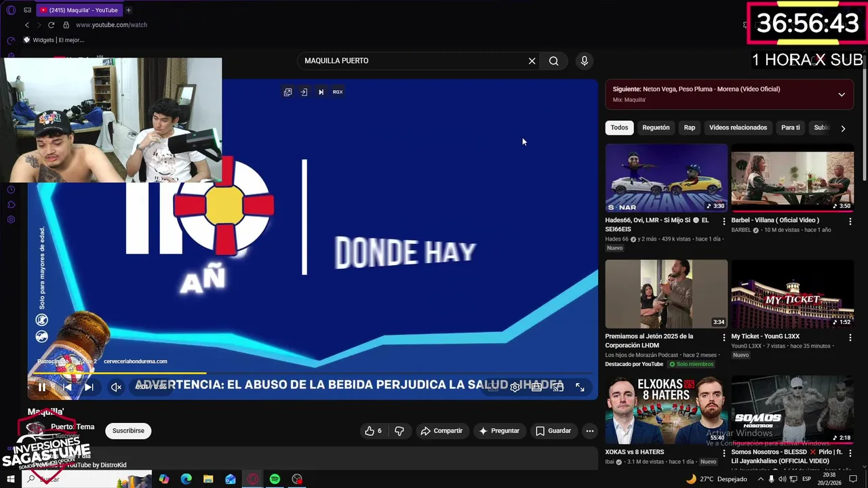
Task: Save video with Guardar button
Action: (x=553, y=431)
